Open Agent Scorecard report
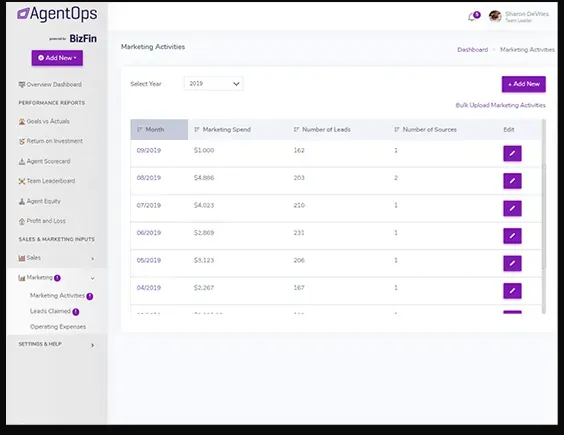The image size is (564, 435). (x=48, y=161)
